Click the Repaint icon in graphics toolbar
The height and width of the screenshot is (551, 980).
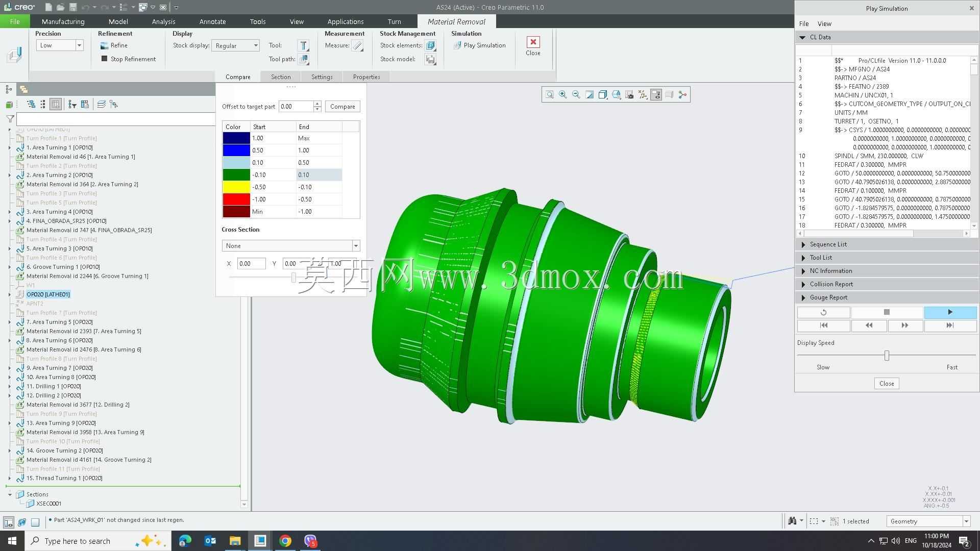[x=590, y=94]
